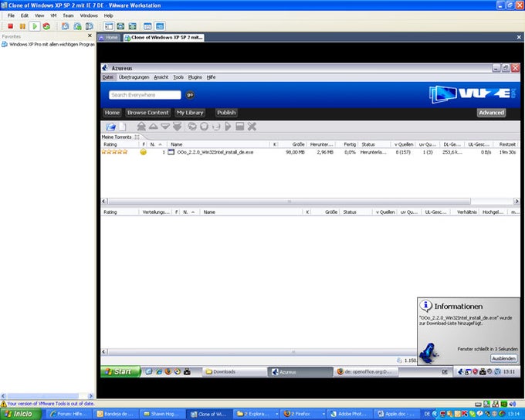The height and width of the screenshot is (420, 525).
Task: Click the green Power On play button
Action: click(x=35, y=26)
